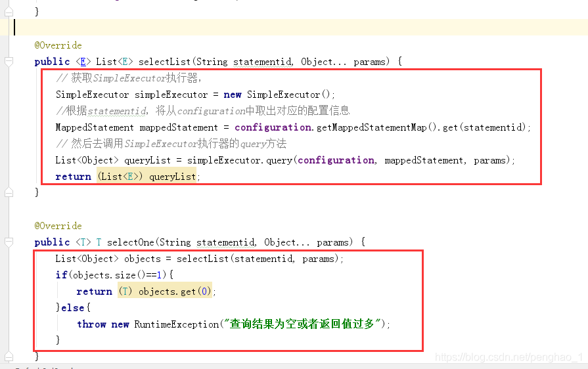This screenshot has height=369, width=588.
Task: Click the @Override annotation above selectList
Action: click(58, 45)
